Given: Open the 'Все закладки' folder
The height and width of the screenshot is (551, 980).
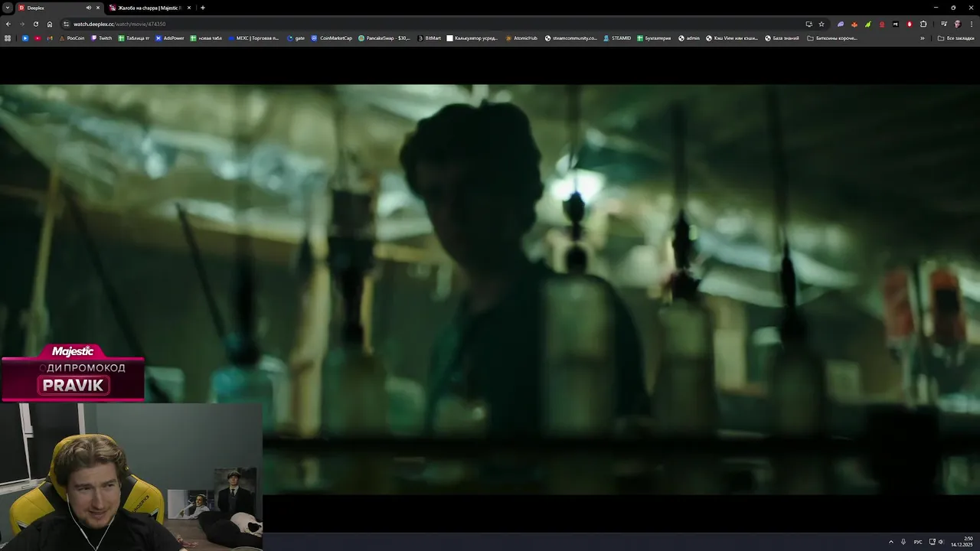Looking at the screenshot, I should pyautogui.click(x=957, y=37).
